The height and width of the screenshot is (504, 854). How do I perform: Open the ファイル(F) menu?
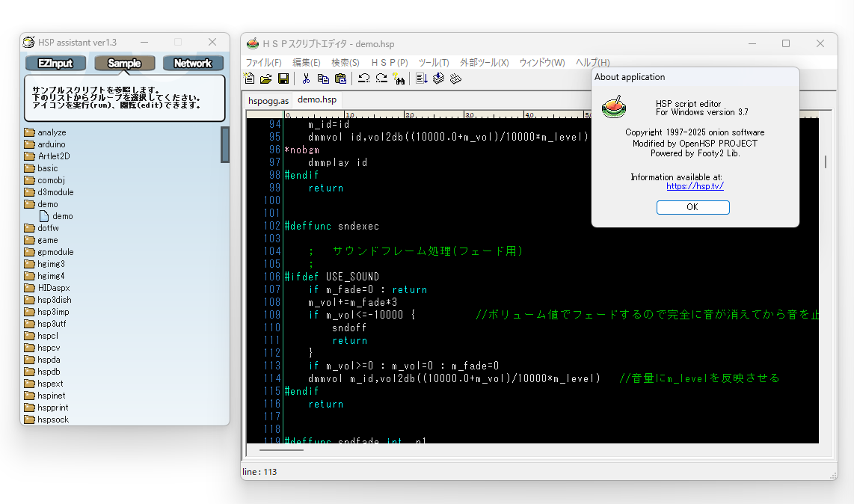pyautogui.click(x=264, y=63)
